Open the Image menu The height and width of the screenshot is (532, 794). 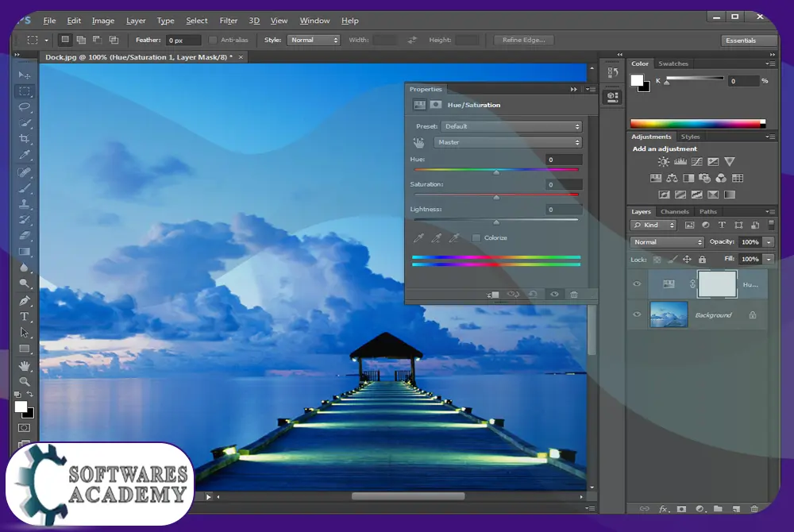102,21
